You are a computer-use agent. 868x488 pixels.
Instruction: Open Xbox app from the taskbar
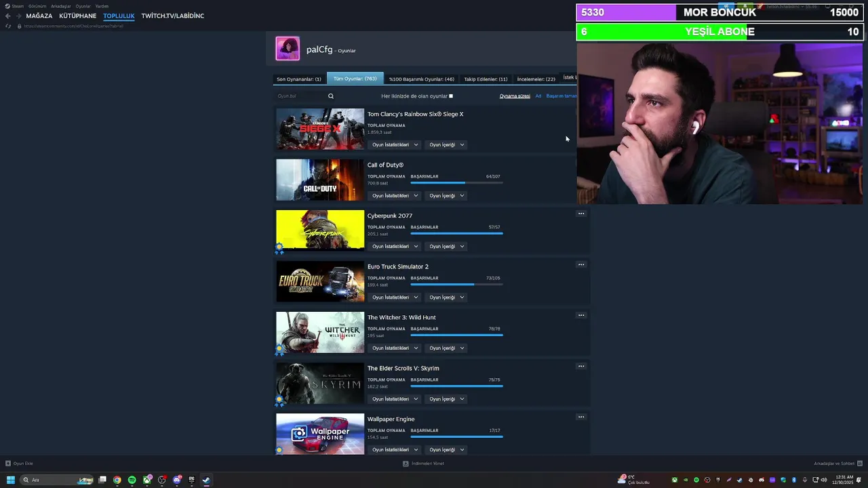pos(147,480)
